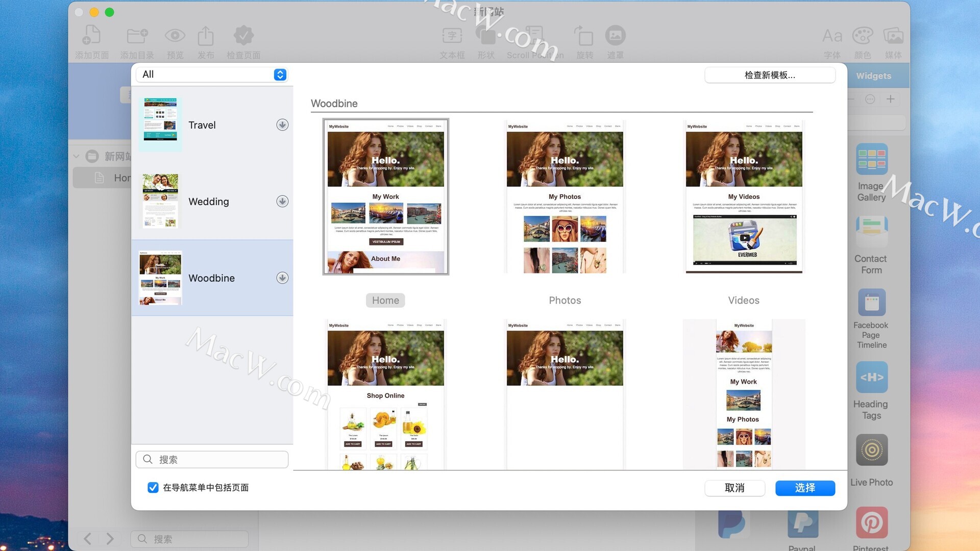980x551 pixels.
Task: Click the Check Page (检查页面) badge icon
Action: (243, 36)
